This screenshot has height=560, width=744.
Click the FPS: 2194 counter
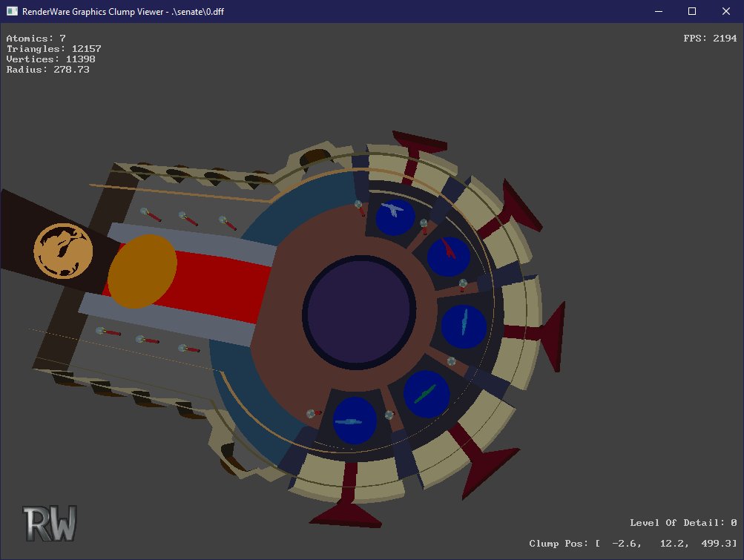[710, 38]
